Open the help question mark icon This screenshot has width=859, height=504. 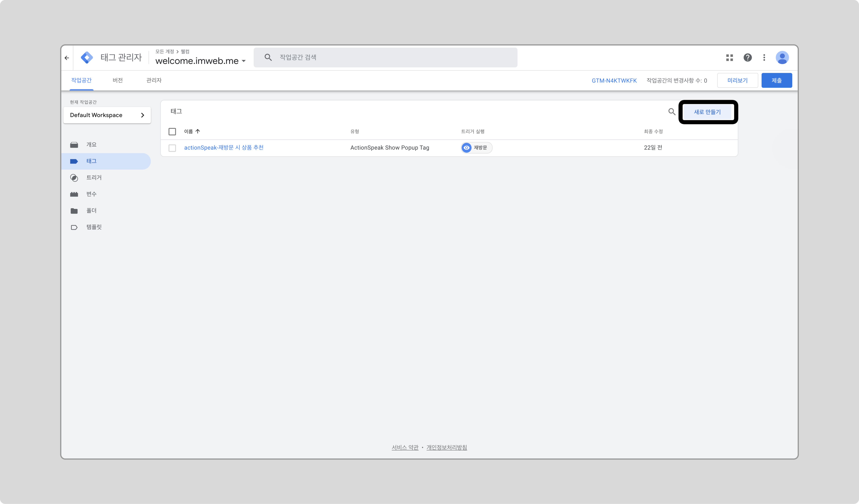click(748, 58)
